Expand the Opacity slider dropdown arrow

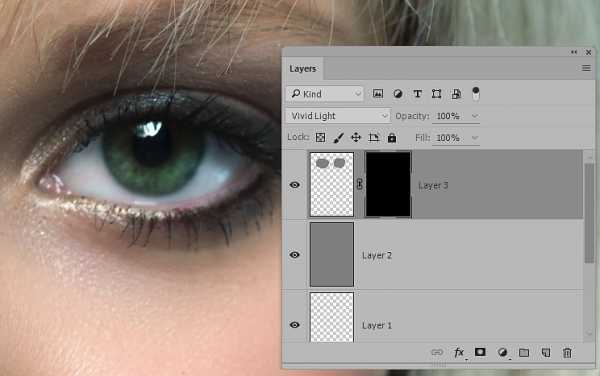[x=475, y=116]
